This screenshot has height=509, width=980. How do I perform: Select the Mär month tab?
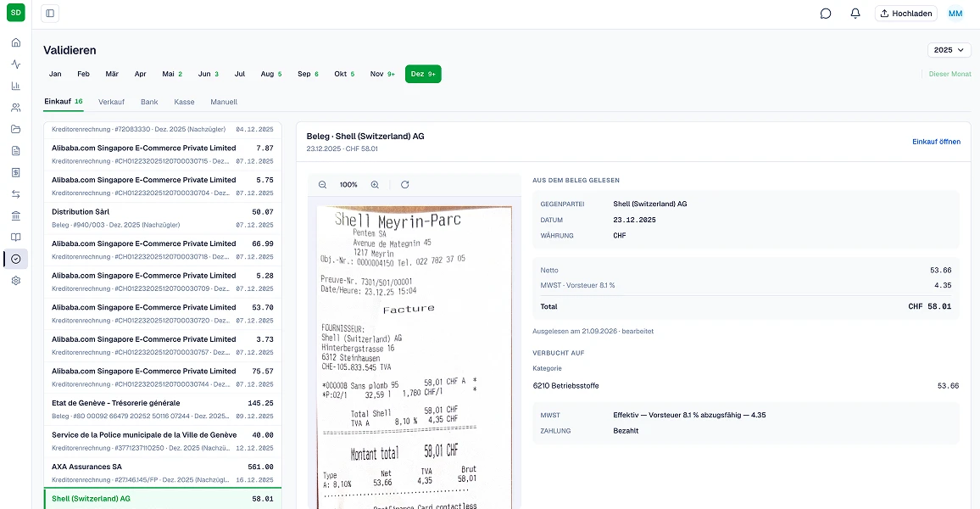point(112,74)
